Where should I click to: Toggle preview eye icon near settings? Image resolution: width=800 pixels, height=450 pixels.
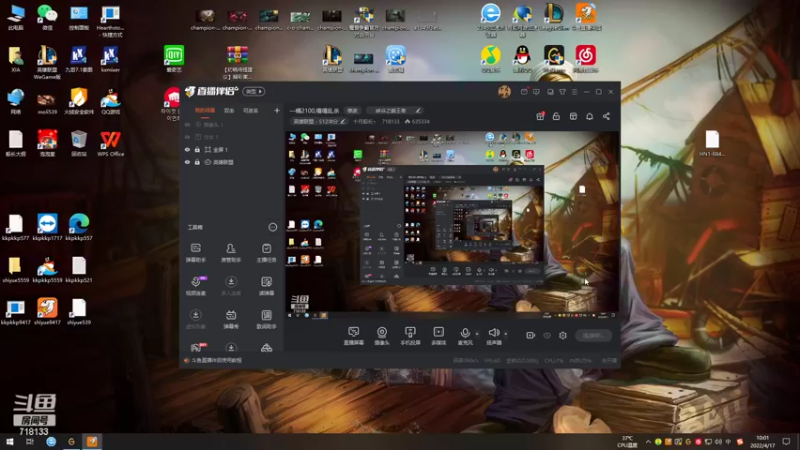pyautogui.click(x=547, y=335)
